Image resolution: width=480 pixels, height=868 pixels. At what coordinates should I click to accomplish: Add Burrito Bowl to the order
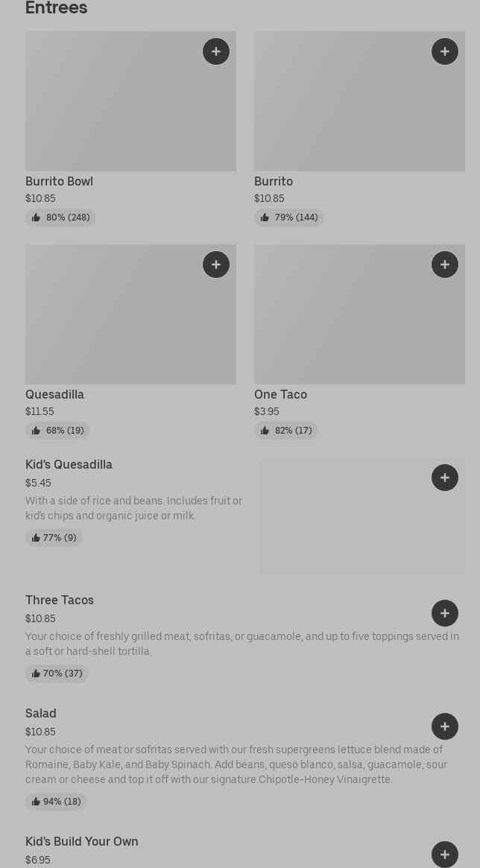[216, 51]
